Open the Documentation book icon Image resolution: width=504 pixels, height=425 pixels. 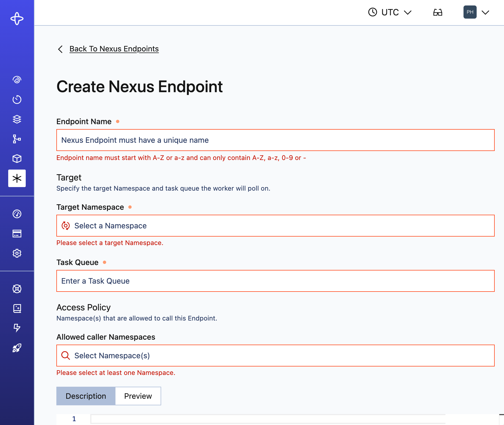coord(17,308)
